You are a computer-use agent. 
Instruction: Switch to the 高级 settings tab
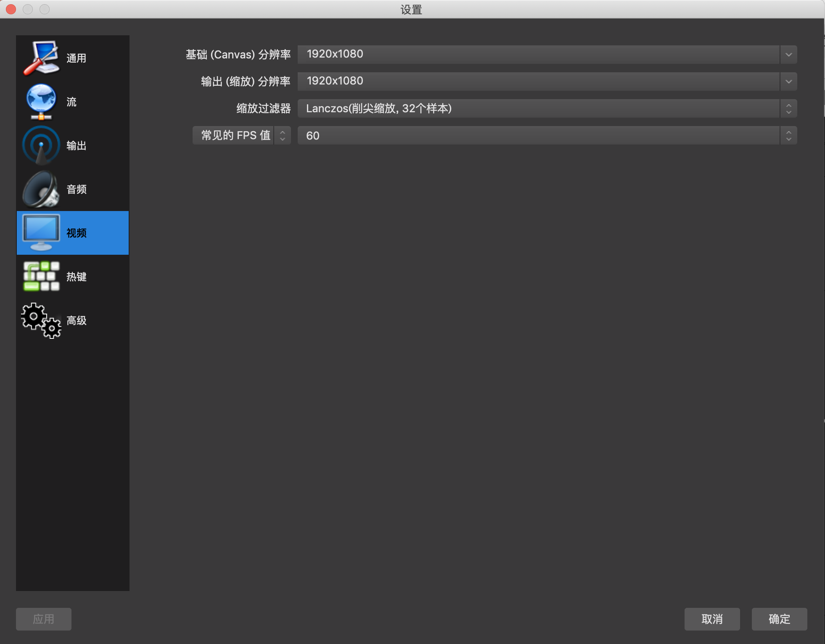tap(77, 320)
